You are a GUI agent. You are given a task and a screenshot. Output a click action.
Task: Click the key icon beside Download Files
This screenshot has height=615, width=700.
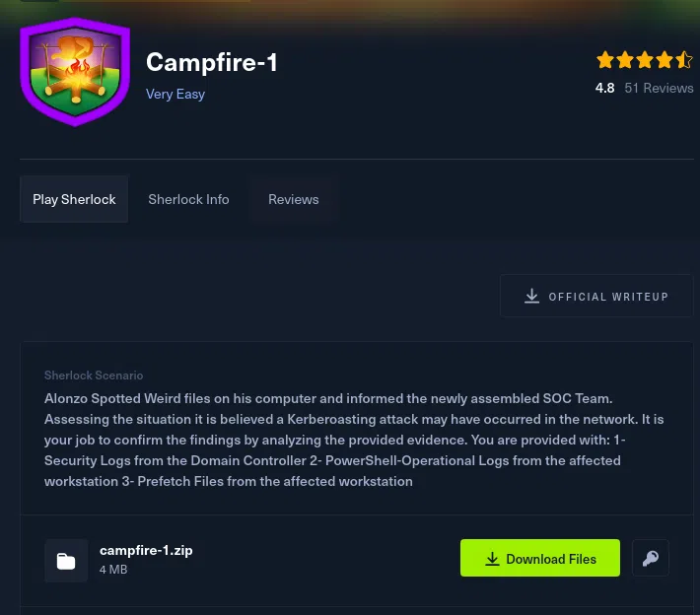click(x=651, y=558)
